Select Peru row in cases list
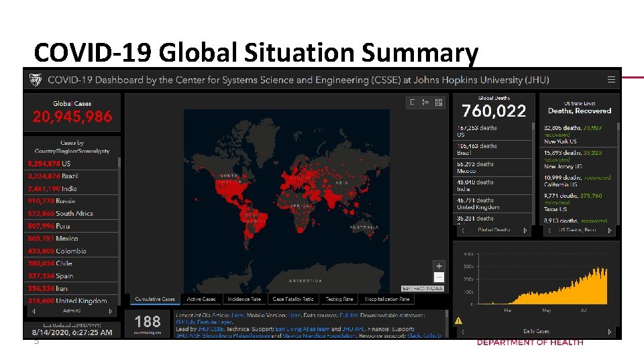The height and width of the screenshot is (362, 644). pyautogui.click(x=72, y=226)
